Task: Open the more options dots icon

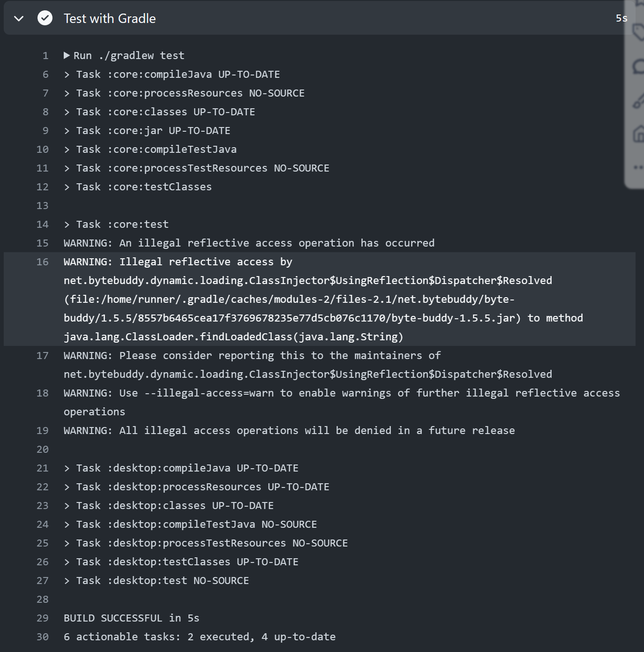Action: coord(638,167)
